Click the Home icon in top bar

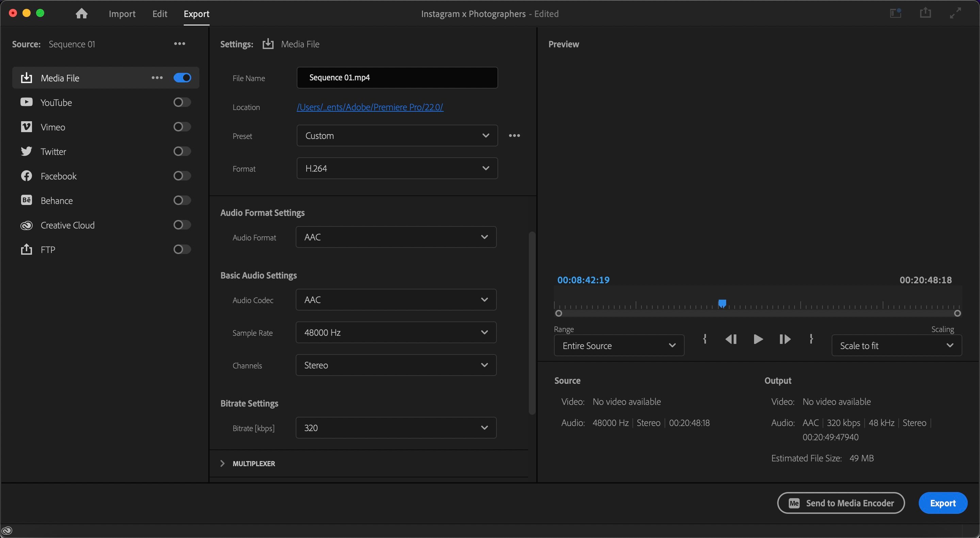click(x=81, y=14)
